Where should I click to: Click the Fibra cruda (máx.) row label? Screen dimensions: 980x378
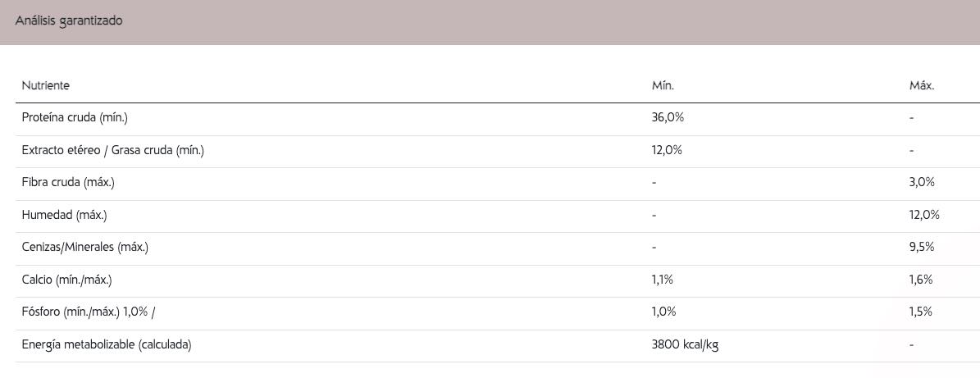tap(68, 183)
